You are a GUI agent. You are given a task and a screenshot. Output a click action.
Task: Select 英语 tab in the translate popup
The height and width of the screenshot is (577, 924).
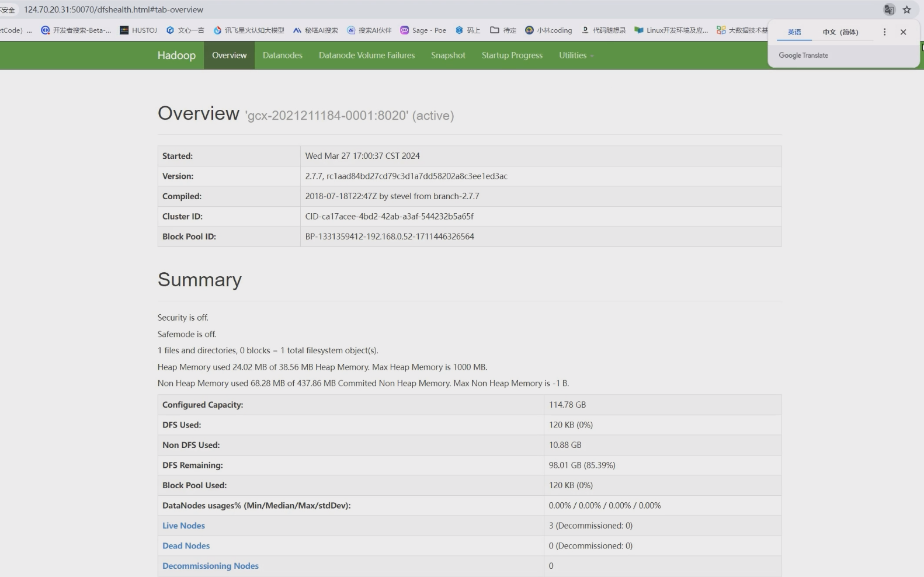coord(794,32)
